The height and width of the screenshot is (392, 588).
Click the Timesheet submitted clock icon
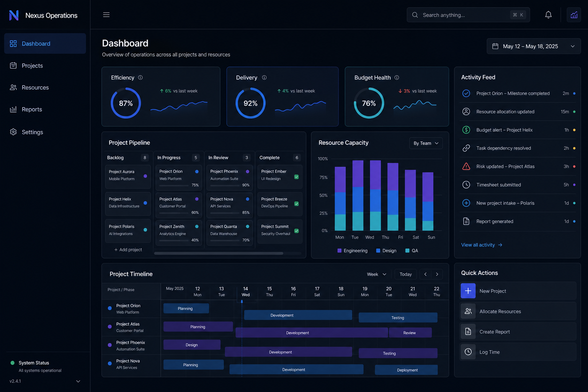(x=466, y=185)
